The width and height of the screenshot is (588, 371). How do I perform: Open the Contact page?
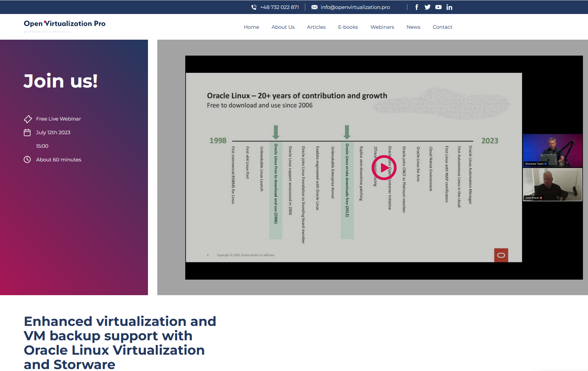point(442,27)
